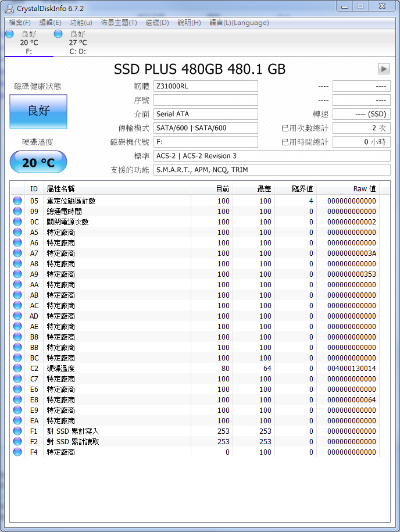
Task: Click status icon of attribute B8
Action: click(x=17, y=337)
